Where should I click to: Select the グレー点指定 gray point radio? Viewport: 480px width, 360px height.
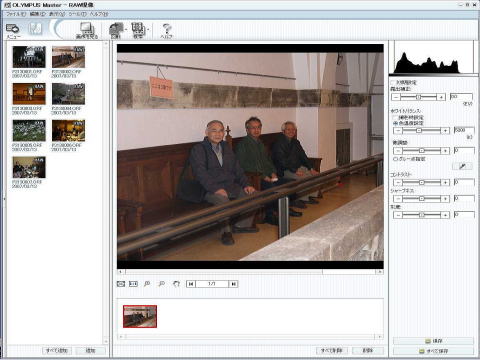pyautogui.click(x=395, y=159)
